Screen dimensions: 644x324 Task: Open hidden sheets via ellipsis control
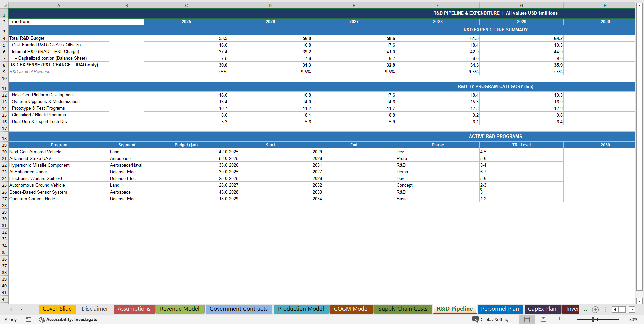[x=584, y=310]
